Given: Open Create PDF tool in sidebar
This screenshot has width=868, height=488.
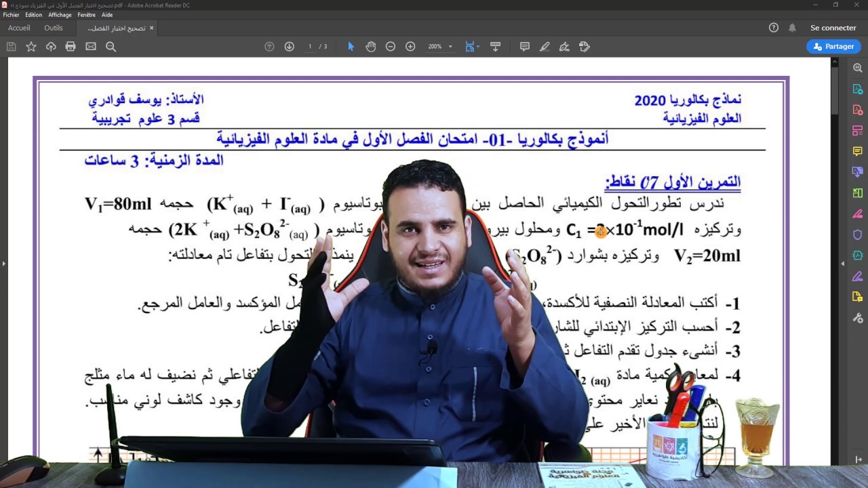Looking at the screenshot, I should [857, 110].
